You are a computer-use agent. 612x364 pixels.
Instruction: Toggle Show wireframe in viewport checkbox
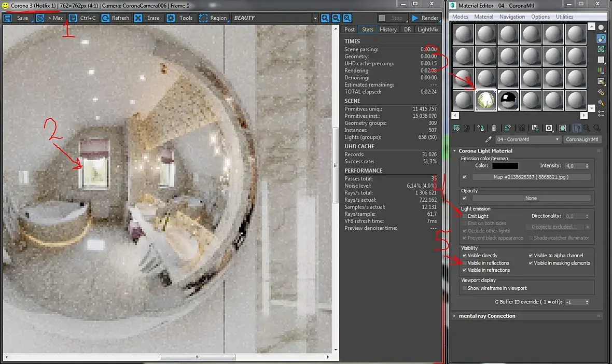pyautogui.click(x=464, y=288)
